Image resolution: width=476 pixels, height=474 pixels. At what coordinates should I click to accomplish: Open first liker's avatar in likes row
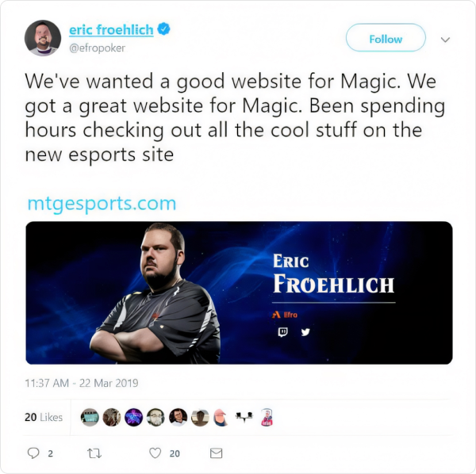pos(90,417)
